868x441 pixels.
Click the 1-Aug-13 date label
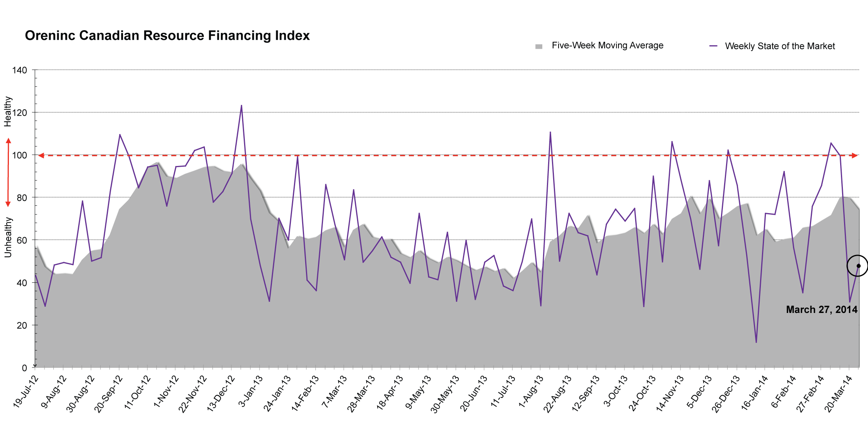[x=531, y=391]
